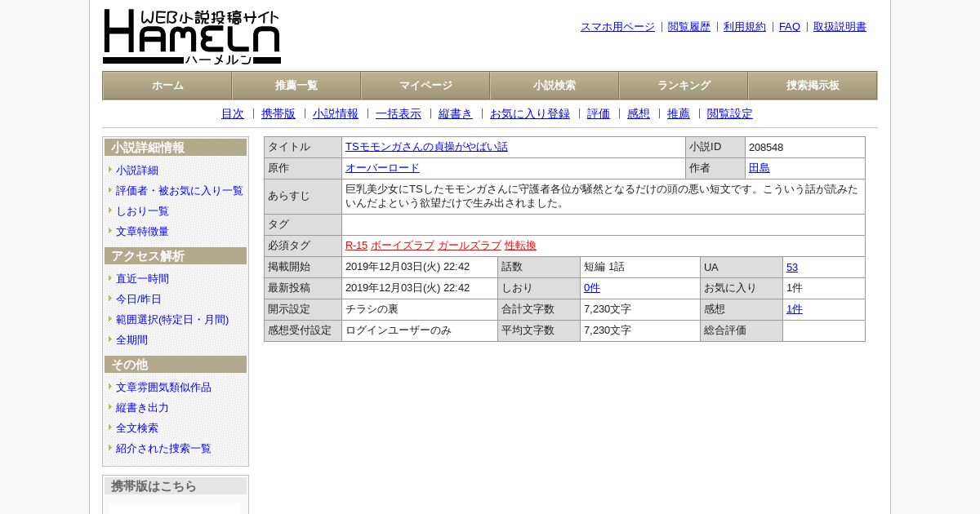Open 小説情報 in the sub navigation
The width and height of the screenshot is (980, 514).
click(x=336, y=114)
